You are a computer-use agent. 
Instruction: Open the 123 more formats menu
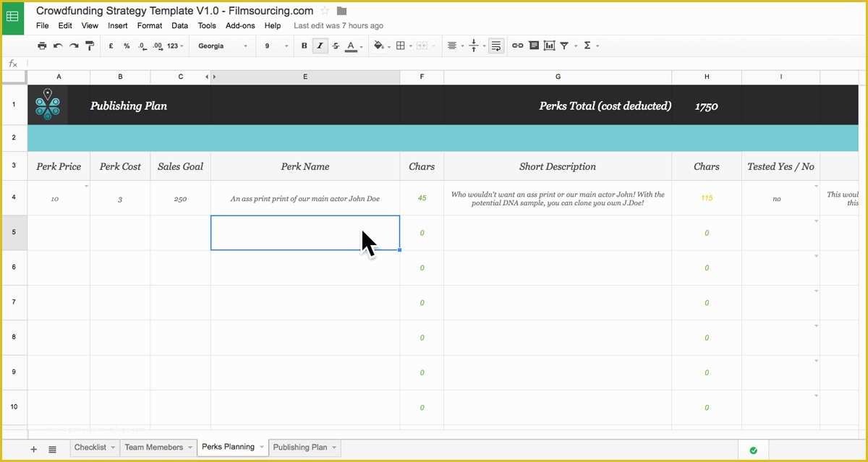pyautogui.click(x=175, y=46)
